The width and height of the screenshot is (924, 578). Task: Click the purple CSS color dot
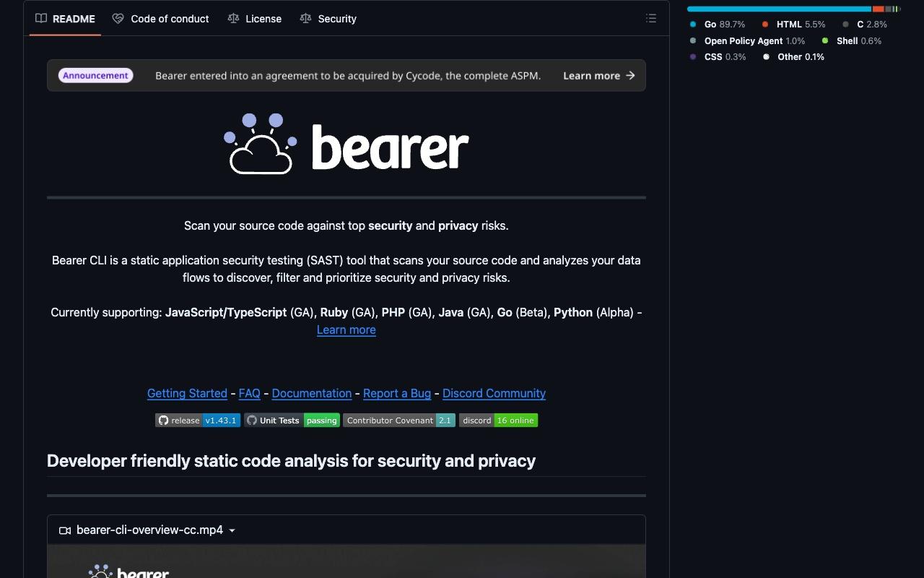click(693, 57)
